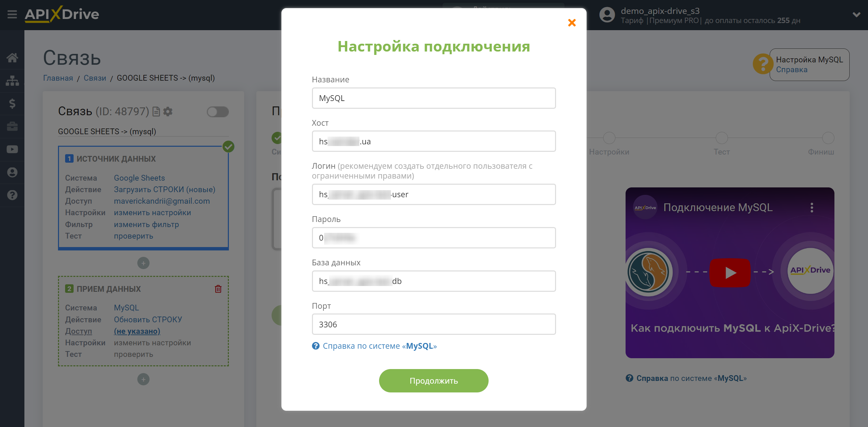Toggle the connection on/off switch

point(218,111)
